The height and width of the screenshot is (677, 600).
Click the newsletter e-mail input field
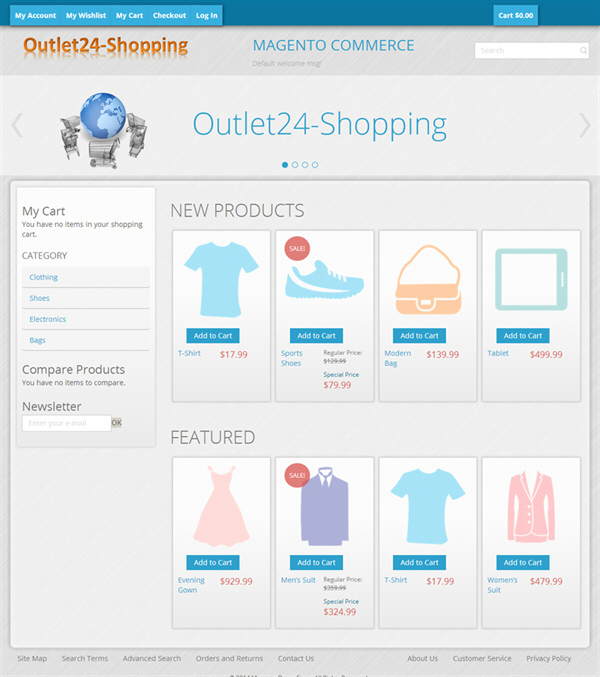pos(67,423)
